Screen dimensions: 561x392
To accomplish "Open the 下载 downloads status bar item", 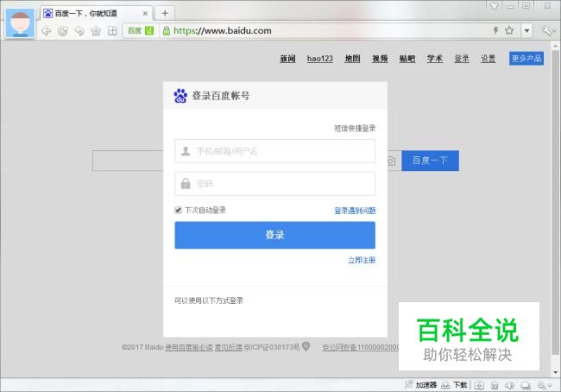I will click(454, 385).
